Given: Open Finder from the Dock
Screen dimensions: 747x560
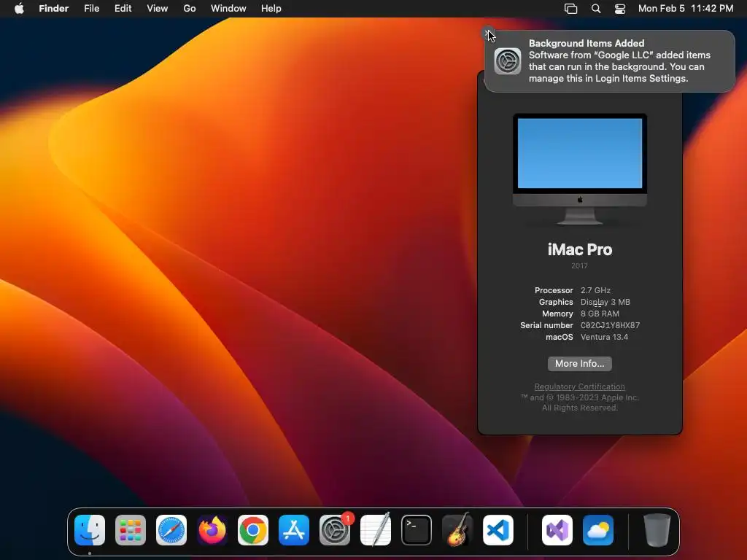Looking at the screenshot, I should [90, 530].
